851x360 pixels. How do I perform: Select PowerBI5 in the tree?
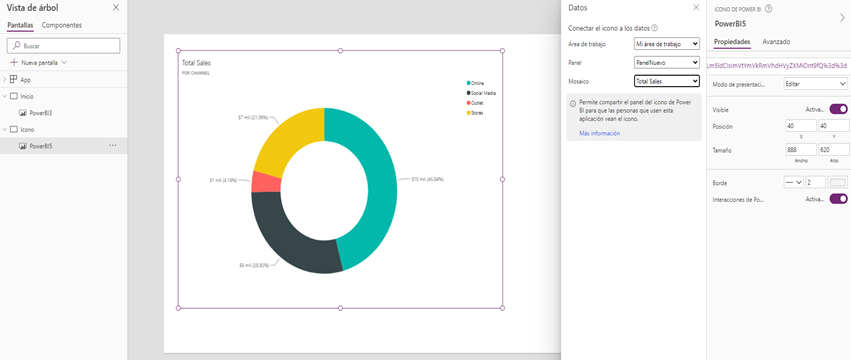click(x=41, y=146)
